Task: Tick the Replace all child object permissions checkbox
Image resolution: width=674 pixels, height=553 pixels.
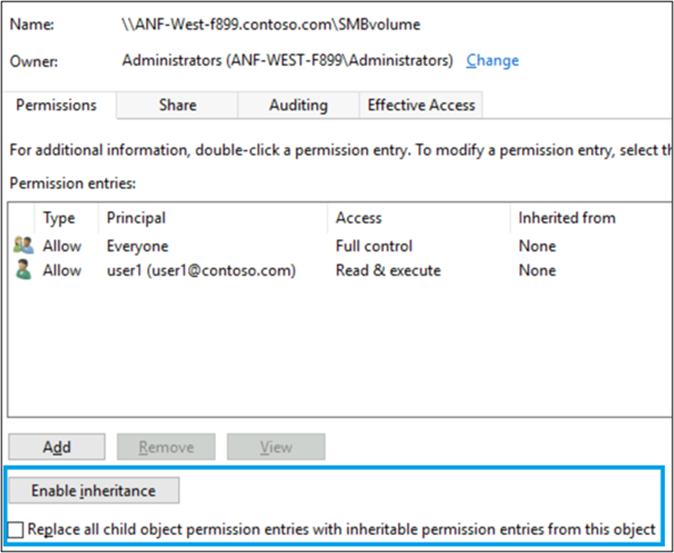Action: [x=15, y=529]
